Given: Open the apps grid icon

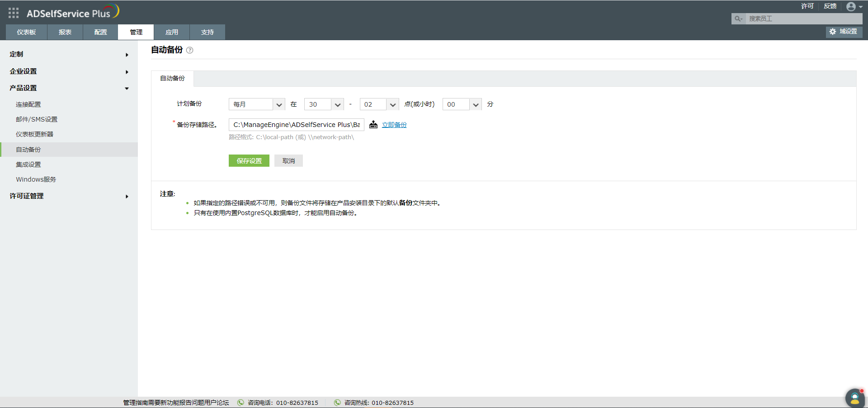Looking at the screenshot, I should (13, 12).
